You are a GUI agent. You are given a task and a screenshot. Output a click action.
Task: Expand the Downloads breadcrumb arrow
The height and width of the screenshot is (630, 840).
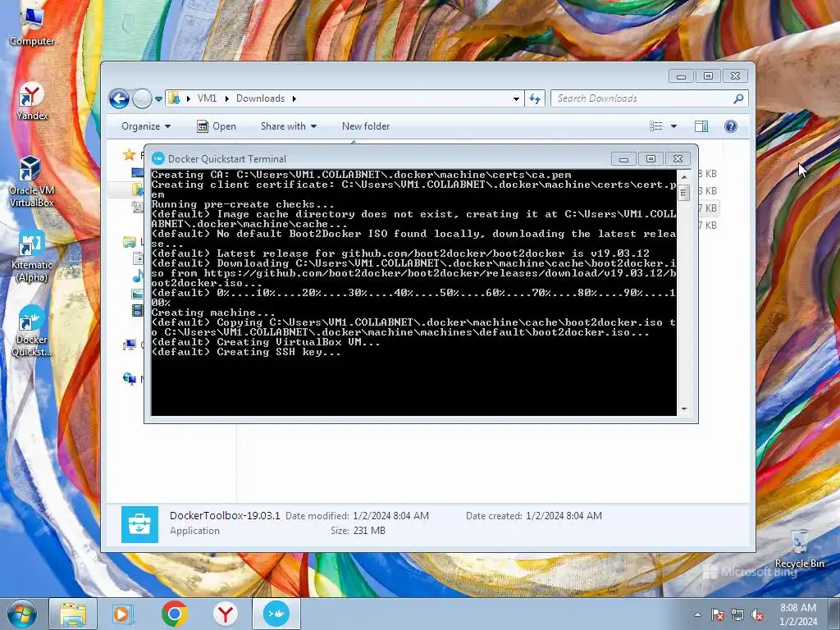[294, 98]
